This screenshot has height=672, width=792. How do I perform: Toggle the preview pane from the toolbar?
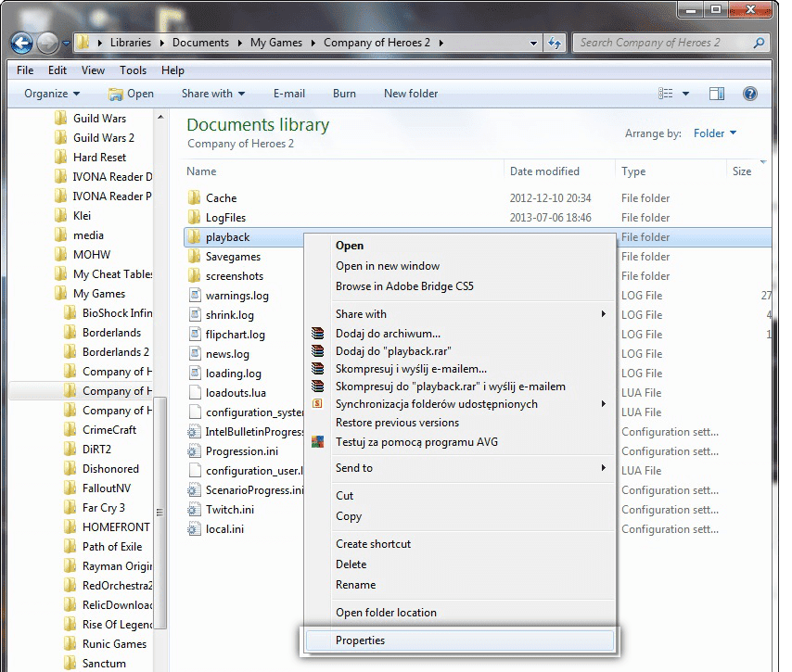(x=715, y=93)
